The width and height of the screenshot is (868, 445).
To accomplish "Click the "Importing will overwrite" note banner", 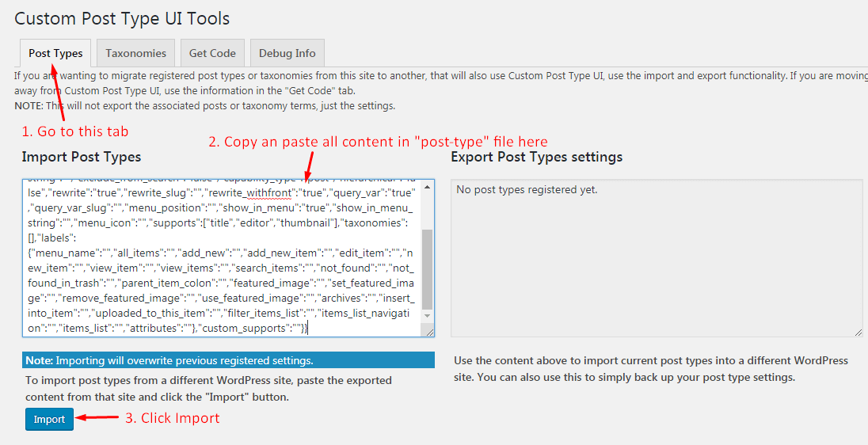I will tap(228, 360).
